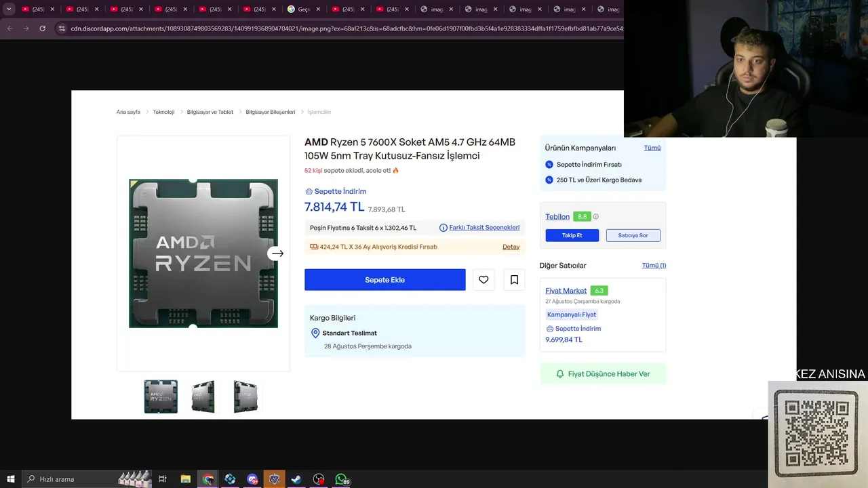Open Task View from the taskbar

[x=163, y=479]
